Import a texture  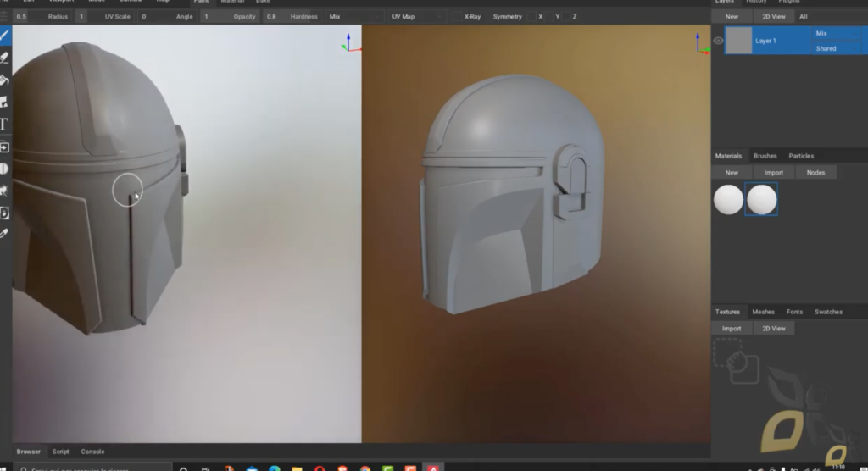732,329
